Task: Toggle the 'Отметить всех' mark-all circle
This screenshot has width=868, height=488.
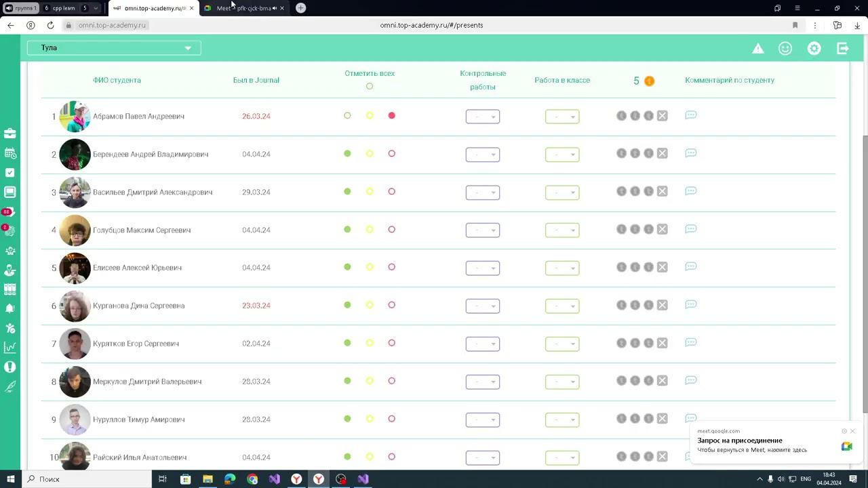Action: coord(370,86)
